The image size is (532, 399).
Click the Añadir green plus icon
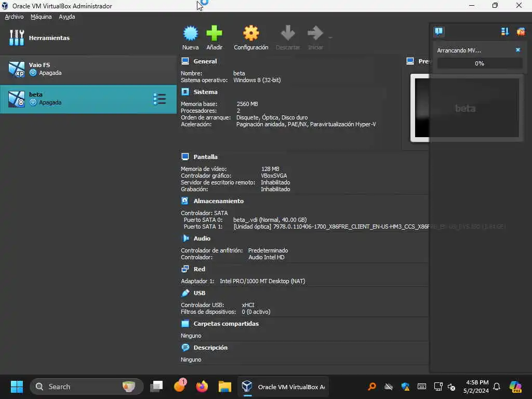pyautogui.click(x=214, y=33)
